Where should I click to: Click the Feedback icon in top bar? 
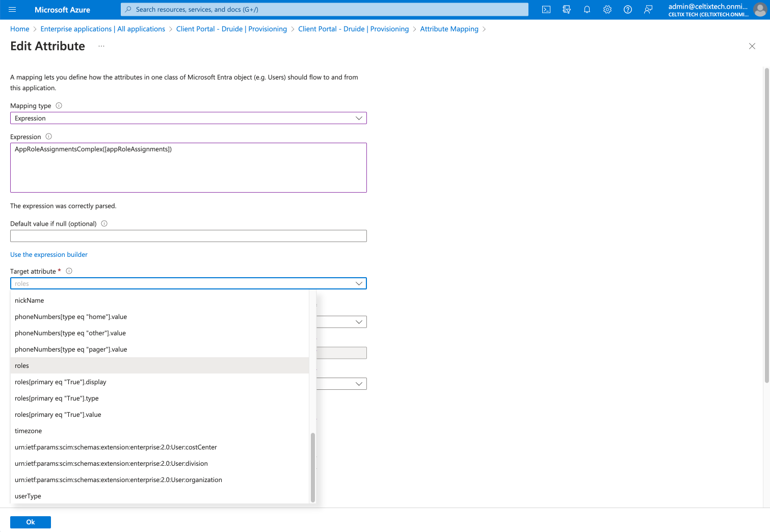[648, 10]
